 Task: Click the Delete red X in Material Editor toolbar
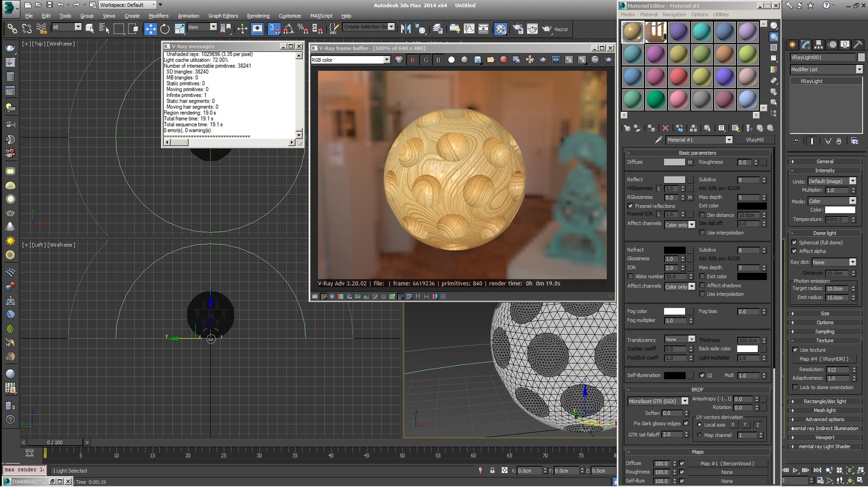tap(665, 128)
